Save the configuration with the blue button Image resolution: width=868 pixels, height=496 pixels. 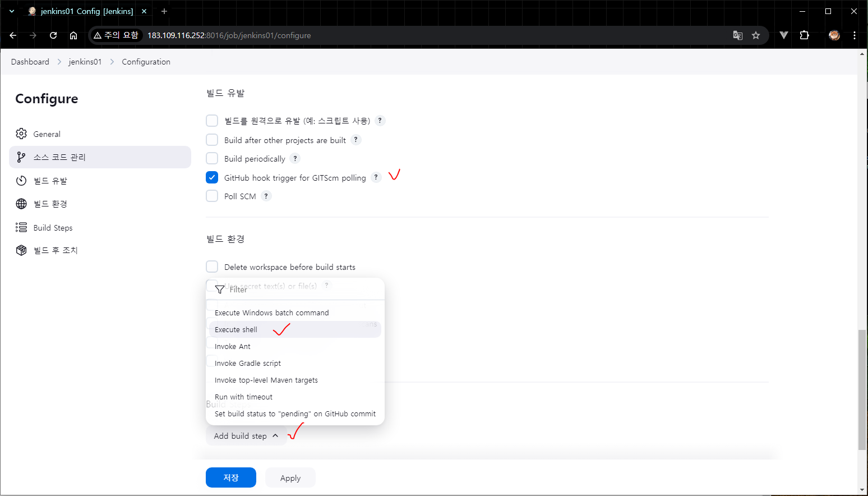click(x=231, y=477)
